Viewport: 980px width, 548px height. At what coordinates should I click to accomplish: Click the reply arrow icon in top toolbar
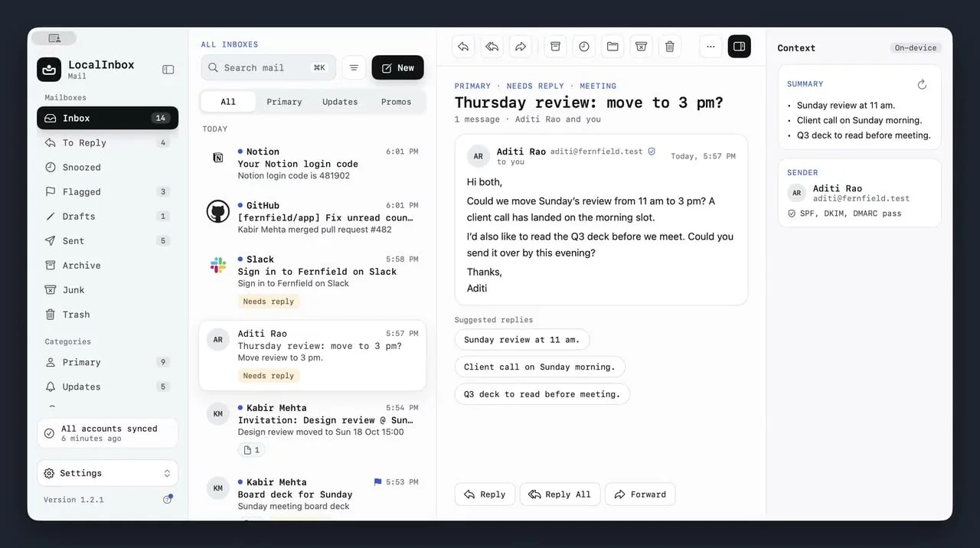click(463, 47)
